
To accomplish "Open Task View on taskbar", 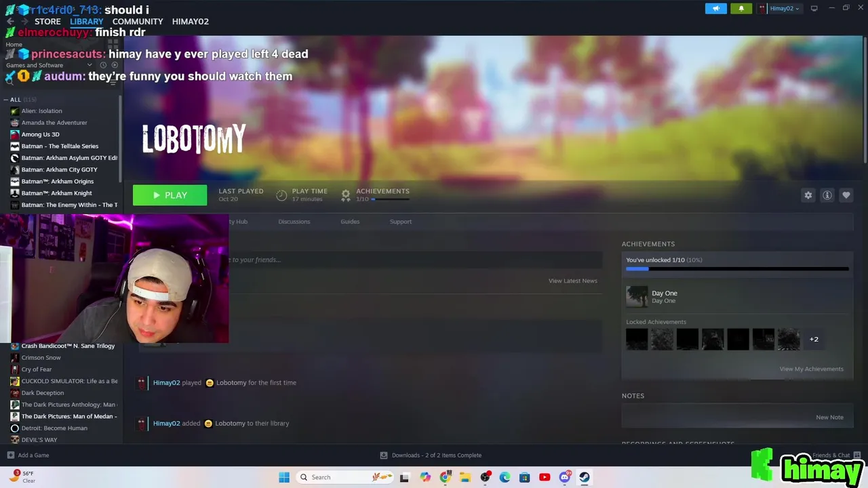I will tap(404, 477).
